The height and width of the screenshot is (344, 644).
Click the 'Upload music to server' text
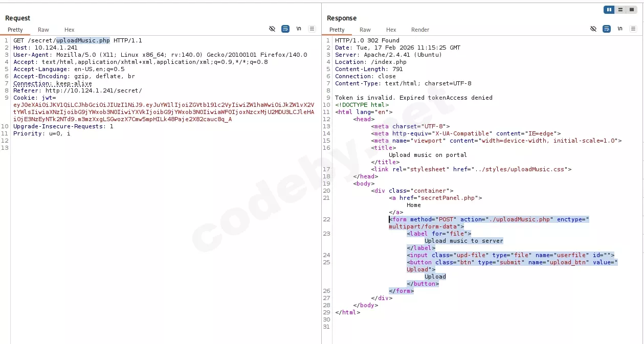tap(464, 241)
